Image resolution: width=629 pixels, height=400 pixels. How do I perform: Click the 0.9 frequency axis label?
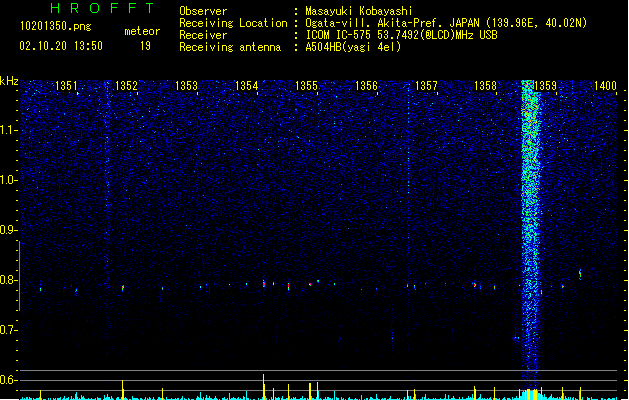pos(8,230)
